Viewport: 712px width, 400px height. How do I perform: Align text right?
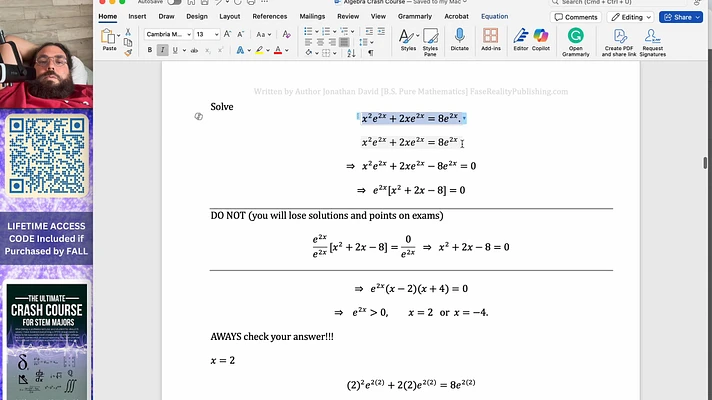tap(332, 42)
